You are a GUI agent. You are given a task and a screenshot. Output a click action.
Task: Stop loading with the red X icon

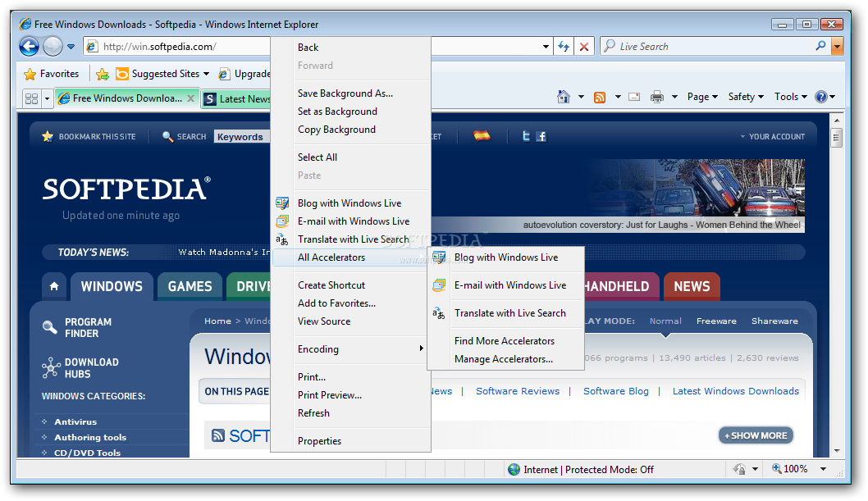(584, 47)
